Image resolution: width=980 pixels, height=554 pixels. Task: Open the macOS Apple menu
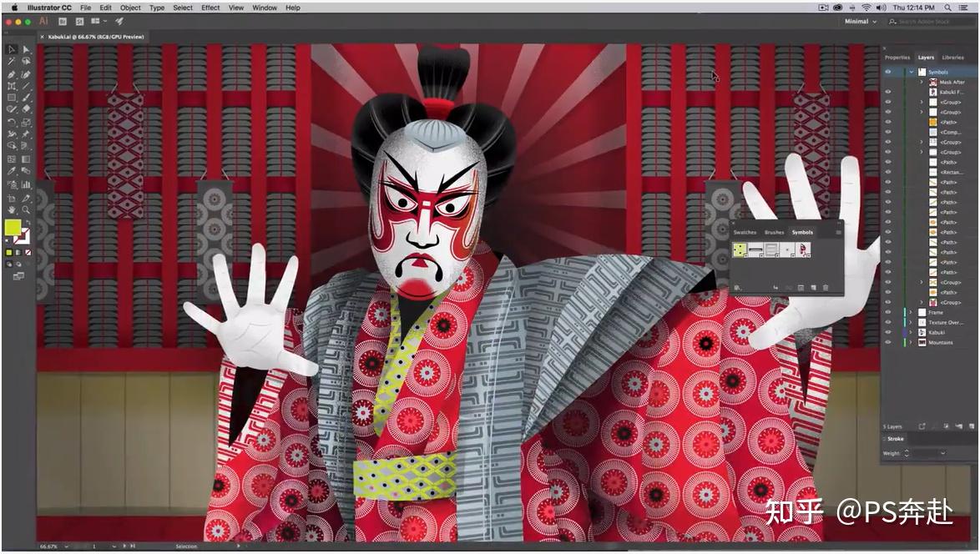click(13, 8)
